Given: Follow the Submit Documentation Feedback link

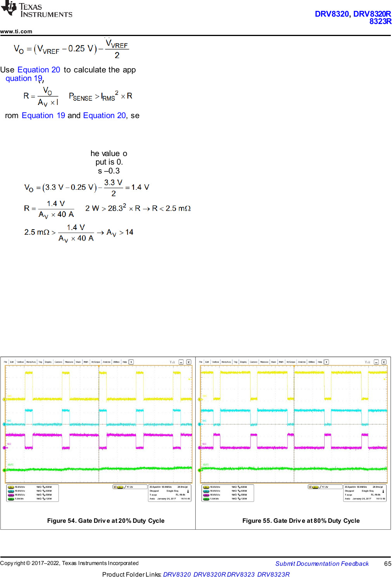Looking at the screenshot, I should pos(322,564).
